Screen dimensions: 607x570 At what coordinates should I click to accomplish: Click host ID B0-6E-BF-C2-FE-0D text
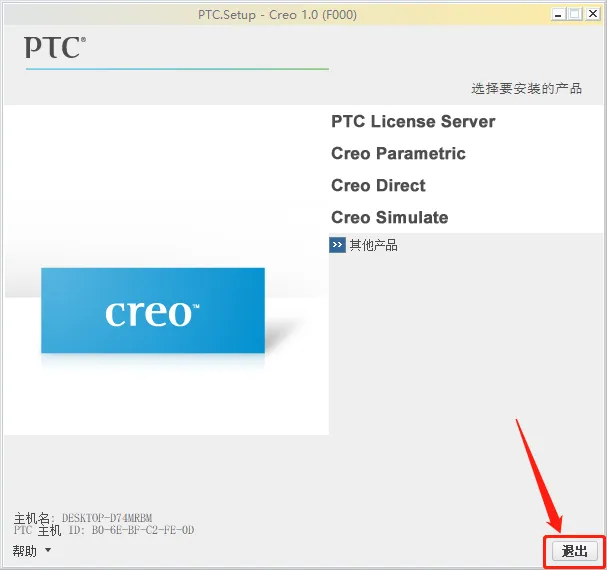pyautogui.click(x=143, y=530)
